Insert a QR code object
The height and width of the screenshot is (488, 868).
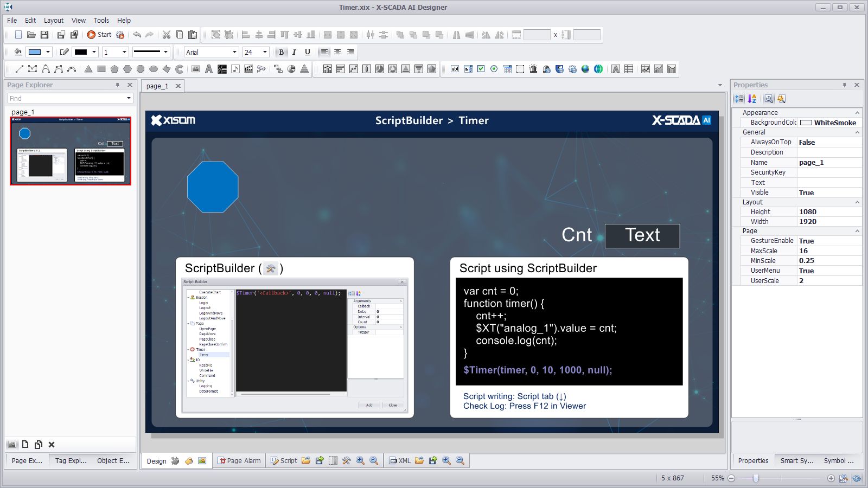coord(222,69)
